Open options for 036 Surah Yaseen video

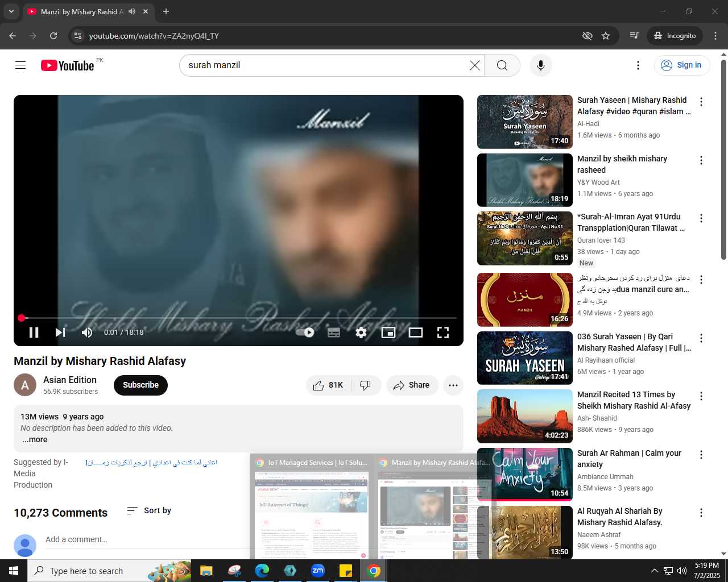701,338
